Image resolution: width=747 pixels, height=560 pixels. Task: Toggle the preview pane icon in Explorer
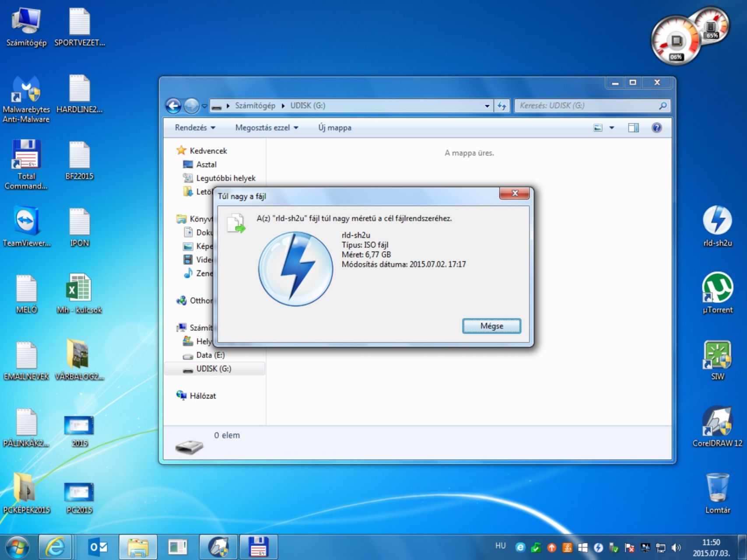click(x=633, y=128)
